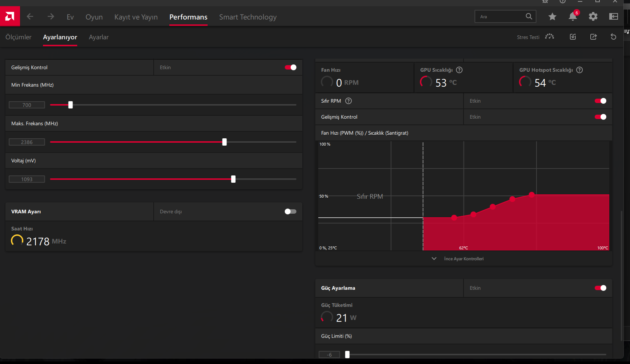Image resolution: width=630 pixels, height=364 pixels.
Task: Click the Ara search field
Action: [x=505, y=16]
